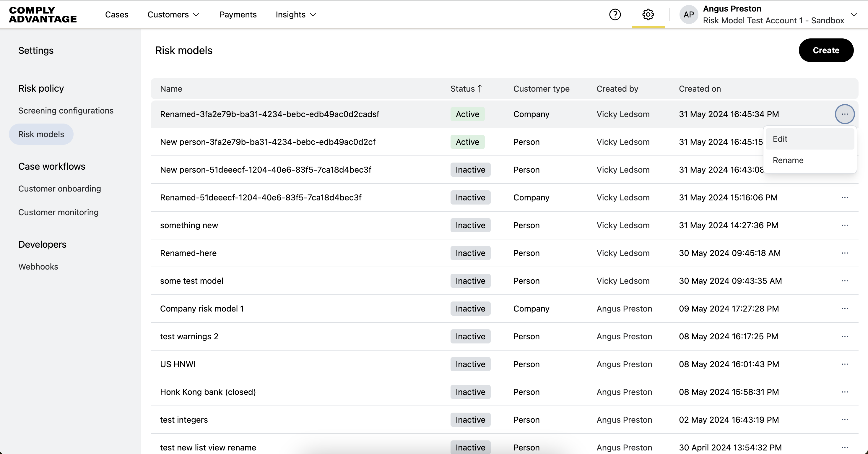
Task: Open Screening configurations settings
Action: (66, 111)
